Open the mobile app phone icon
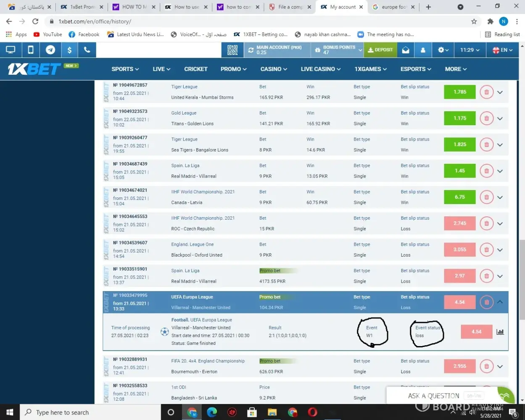The width and height of the screenshot is (525, 420). [31, 50]
